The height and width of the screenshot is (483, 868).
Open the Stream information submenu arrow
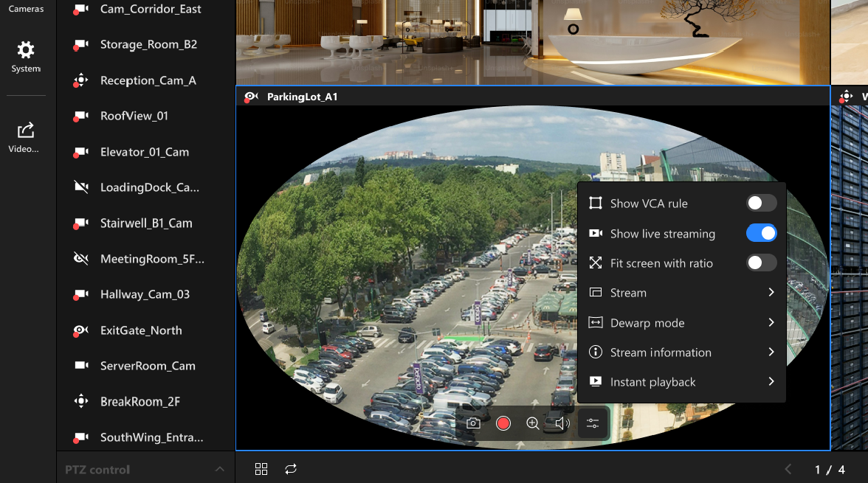point(771,352)
